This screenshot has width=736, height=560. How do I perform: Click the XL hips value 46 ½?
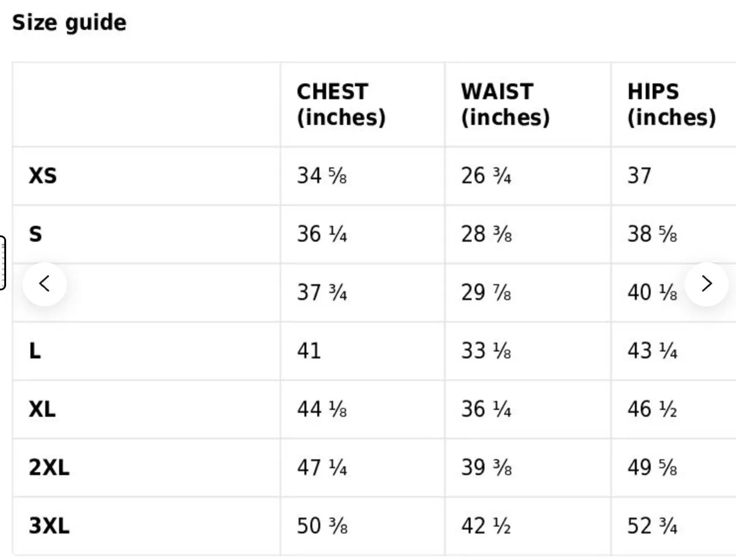click(x=652, y=409)
